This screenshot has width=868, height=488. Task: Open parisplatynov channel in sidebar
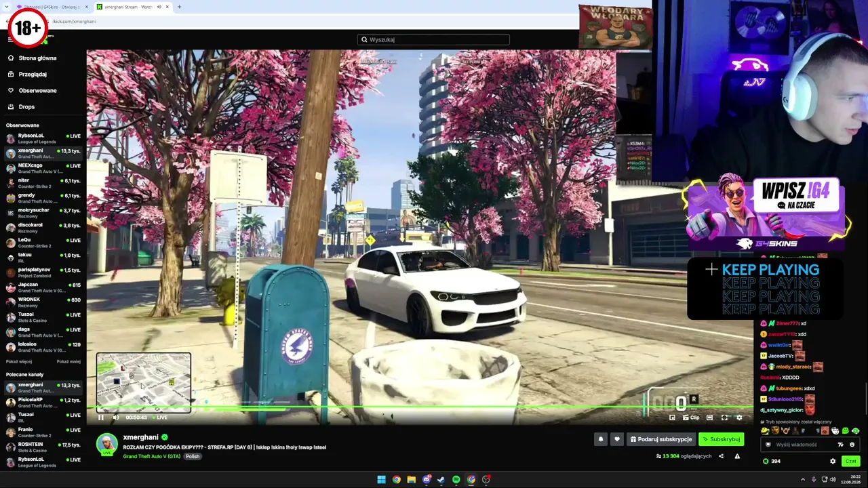[x=43, y=272]
